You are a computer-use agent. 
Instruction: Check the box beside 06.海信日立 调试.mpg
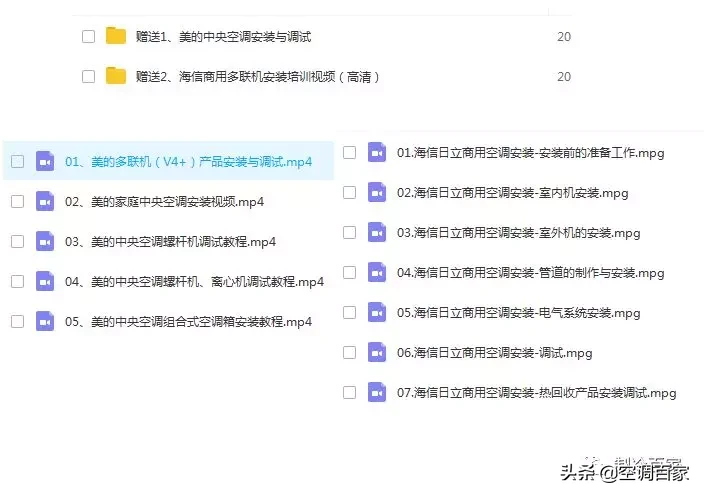pos(349,352)
